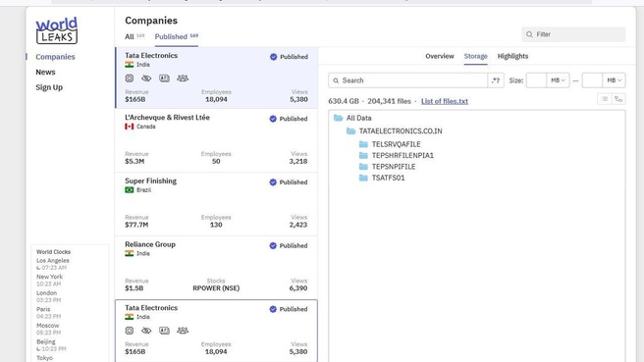Screen dimensions: 644x362
Task: Select the bottom Tata Electronics company card
Action: (x=216, y=331)
